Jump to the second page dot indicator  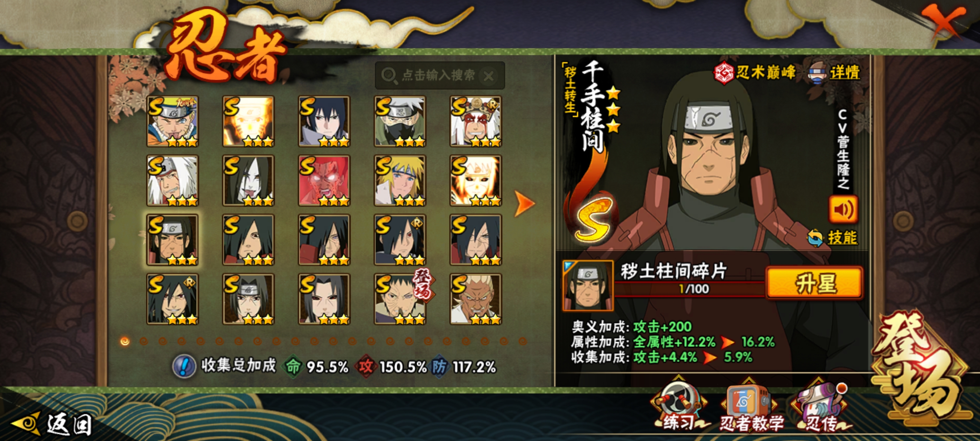click(x=143, y=341)
